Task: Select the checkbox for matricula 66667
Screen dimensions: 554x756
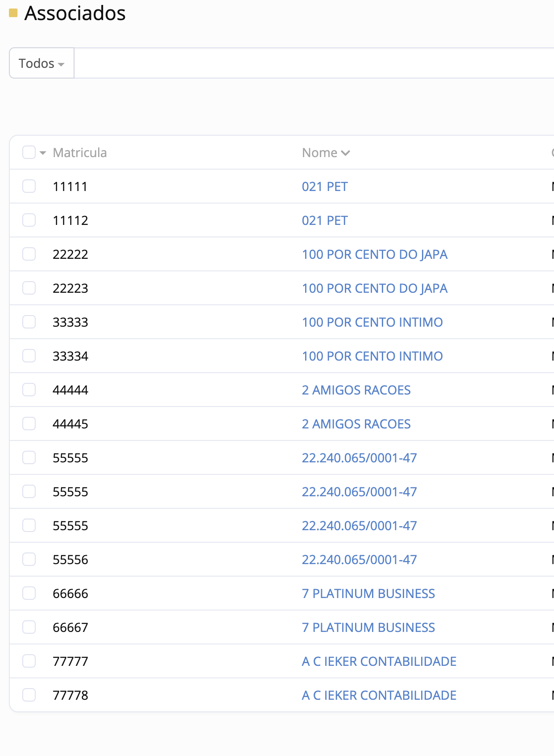Action: [x=29, y=627]
